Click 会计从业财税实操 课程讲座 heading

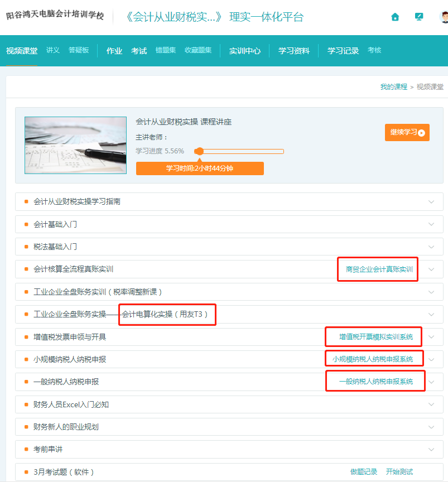pyautogui.click(x=184, y=122)
